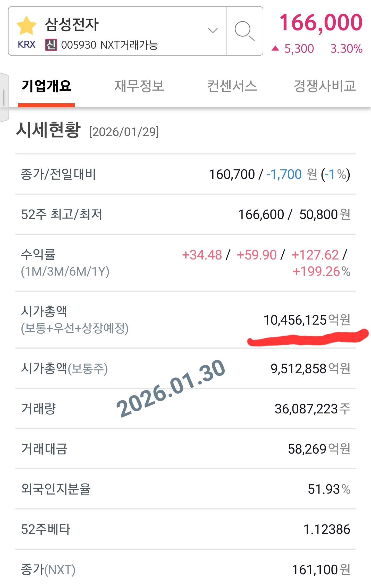Viewport: 371px width, 588px height.
Task: Click the 종가/전일대비 row label
Action: pyautogui.click(x=58, y=174)
